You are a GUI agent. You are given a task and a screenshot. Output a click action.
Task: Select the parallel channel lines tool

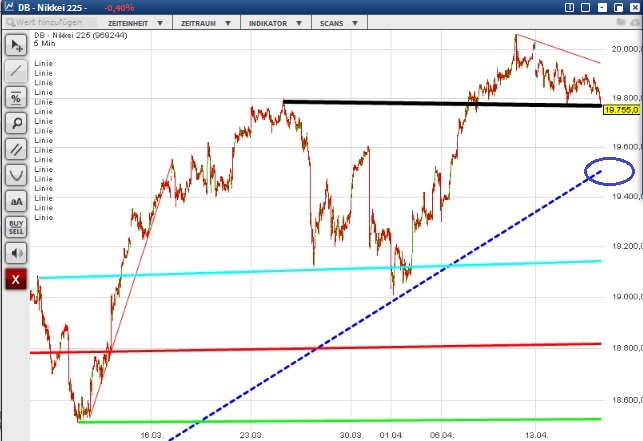[x=16, y=149]
